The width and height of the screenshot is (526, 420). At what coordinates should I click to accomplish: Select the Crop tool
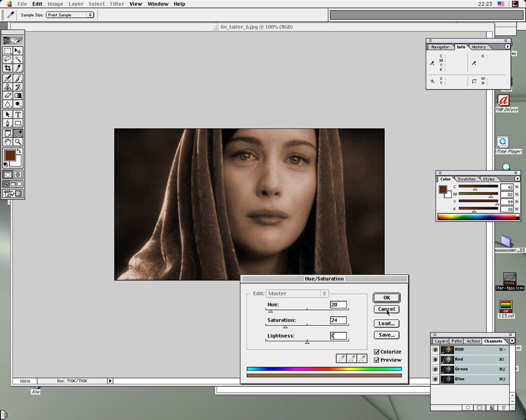click(x=8, y=68)
